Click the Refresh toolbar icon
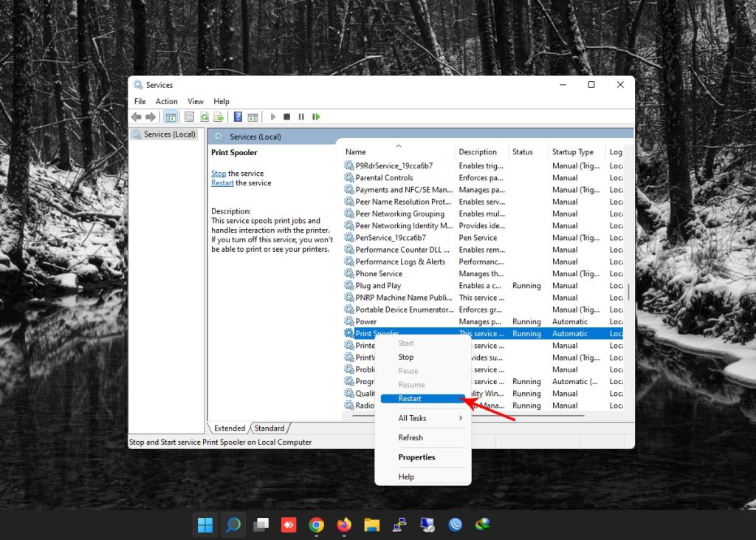Viewport: 756px width, 540px height. pos(204,117)
